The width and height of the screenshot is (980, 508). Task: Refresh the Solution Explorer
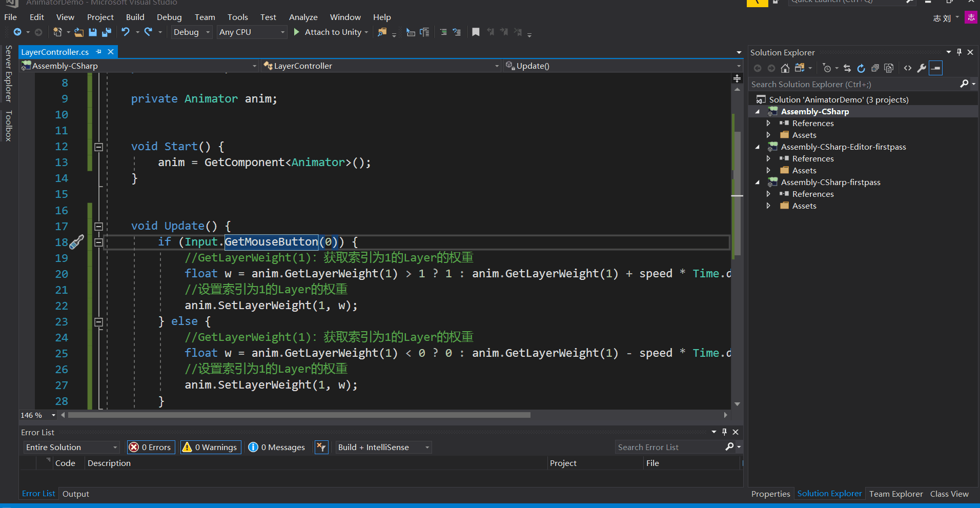(861, 68)
